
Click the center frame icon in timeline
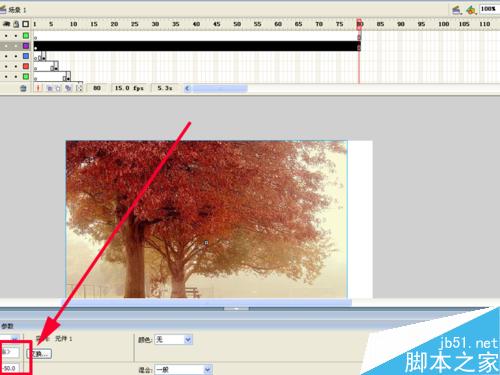click(x=38, y=88)
